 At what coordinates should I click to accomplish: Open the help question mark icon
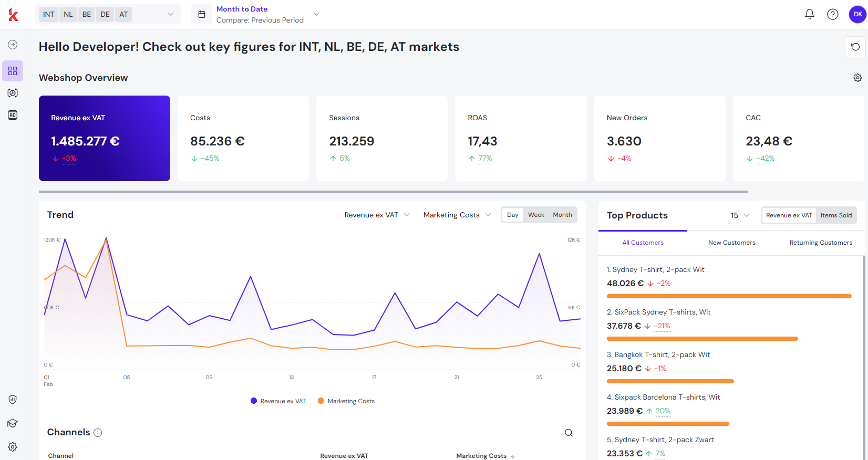[832, 14]
